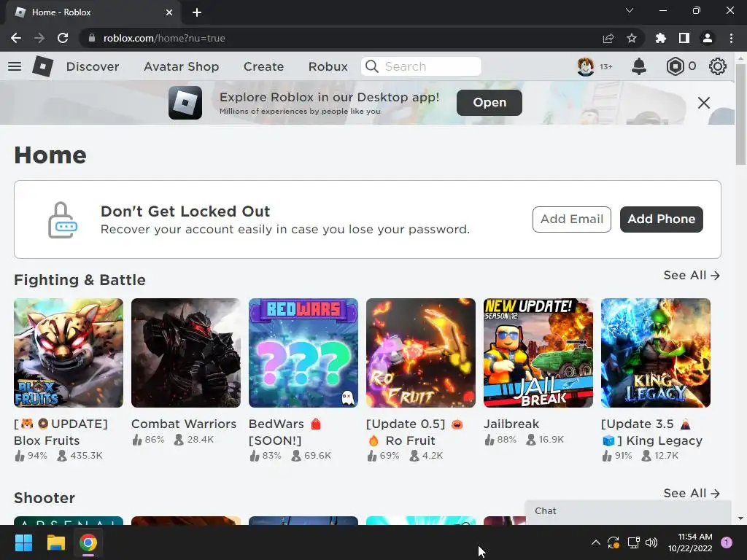Open King Legacy game thumbnail
The width and height of the screenshot is (747, 560).
[656, 353]
